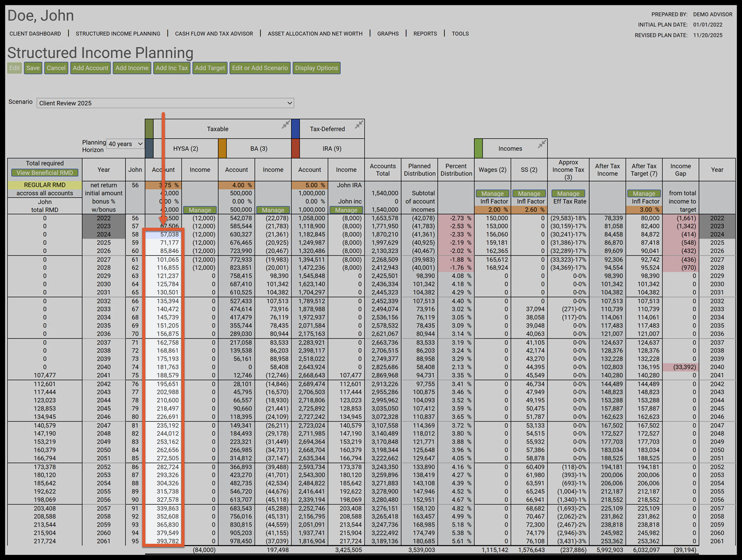Click the REGULAR RMD label
Viewport: 742px width, 560px height.
pyautogui.click(x=45, y=185)
